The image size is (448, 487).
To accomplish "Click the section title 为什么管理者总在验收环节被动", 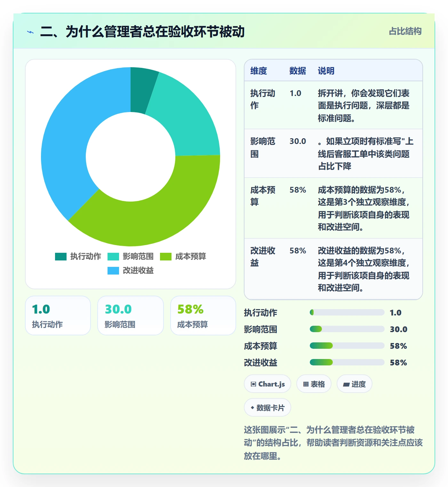I will (142, 32).
